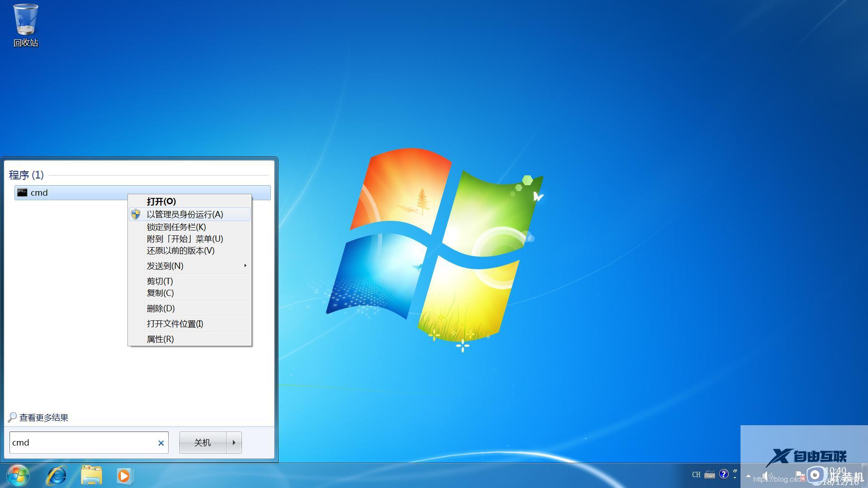Click the 程序 (1) section header
Viewport: 868px width, 488px height.
coord(26,175)
